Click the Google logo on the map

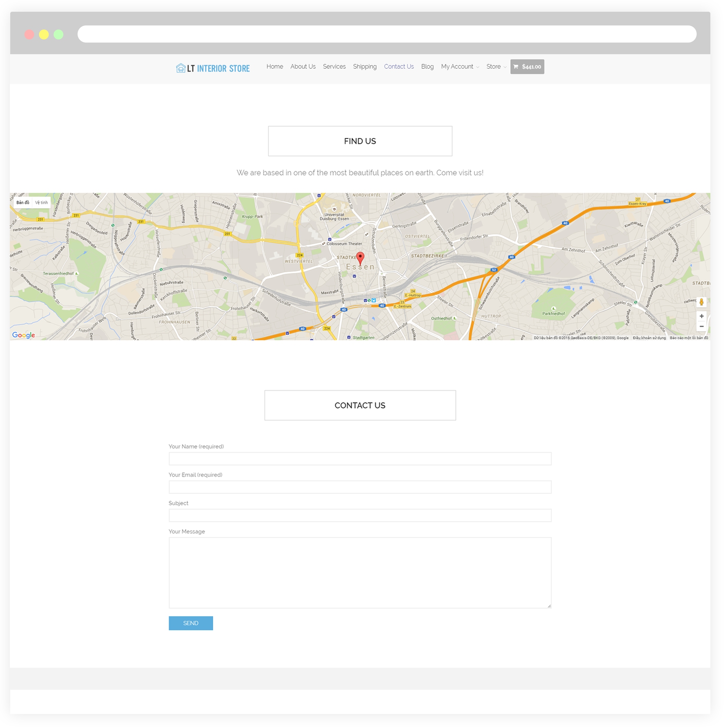tap(23, 335)
